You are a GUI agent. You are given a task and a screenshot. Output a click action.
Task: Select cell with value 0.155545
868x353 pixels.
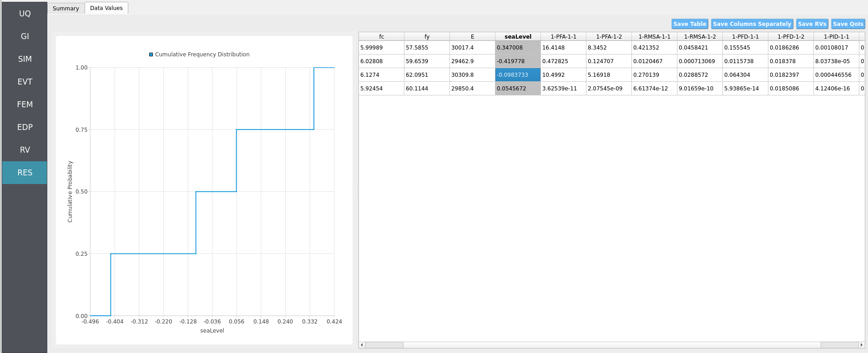[745, 48]
